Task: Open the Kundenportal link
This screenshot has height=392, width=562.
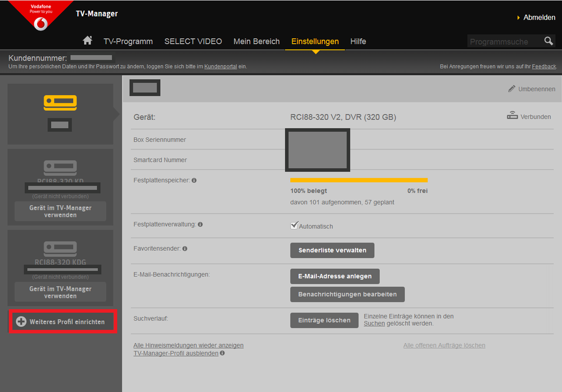Action: 221,66
